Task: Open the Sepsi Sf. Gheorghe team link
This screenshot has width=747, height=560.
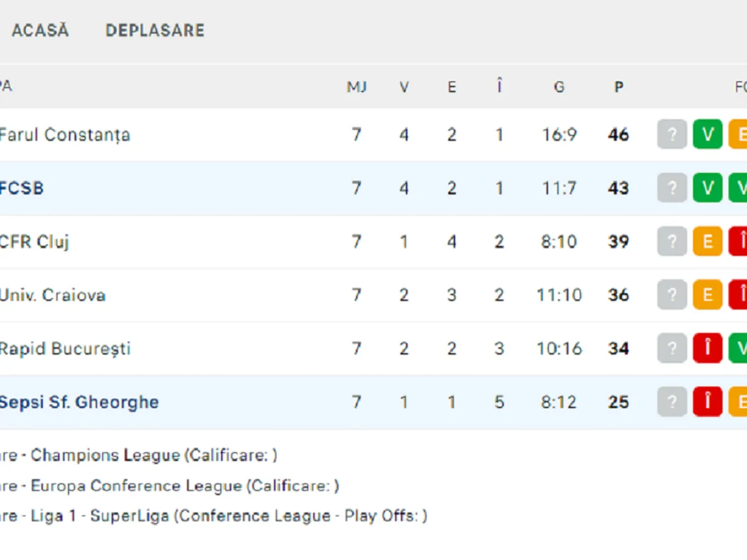Action: coord(79,402)
